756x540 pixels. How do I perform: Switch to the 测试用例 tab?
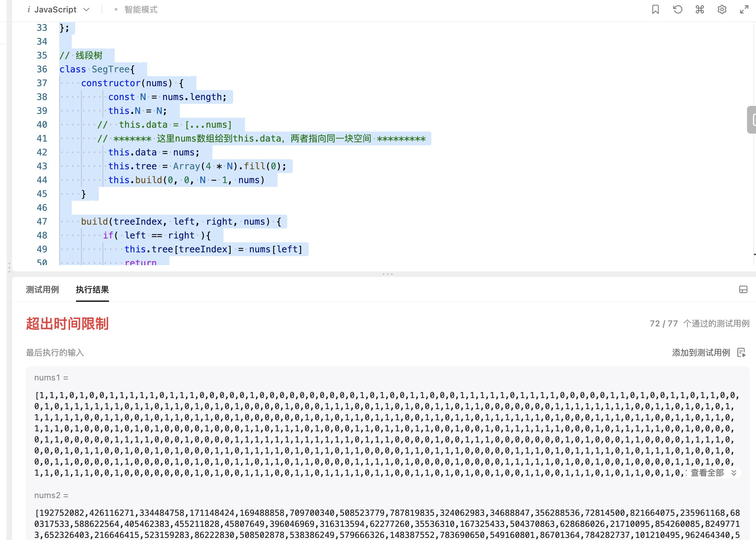[42, 289]
